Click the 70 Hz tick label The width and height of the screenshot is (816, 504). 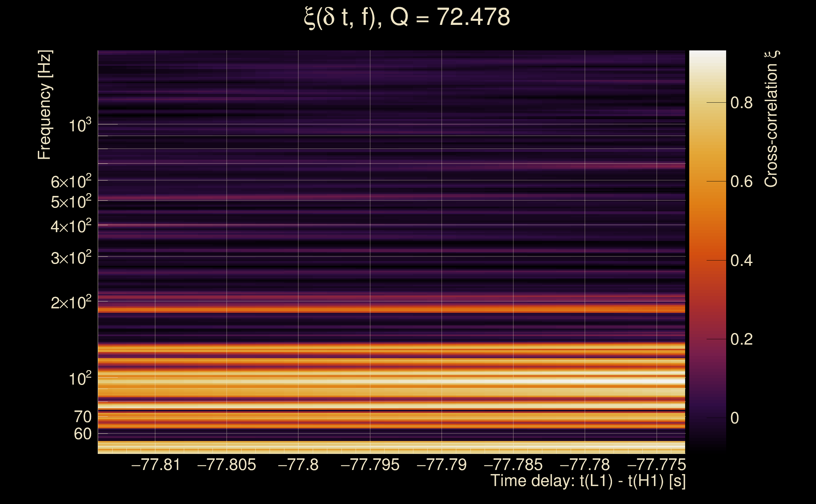[x=82, y=417]
